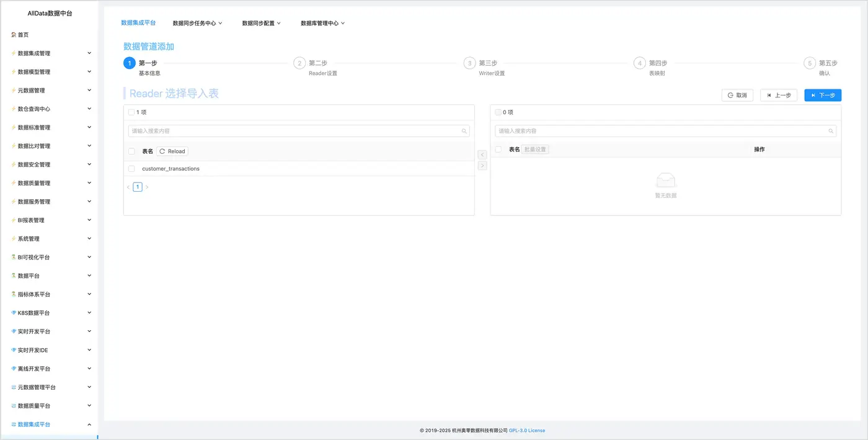Click the lightning icon beside 数据集成管理

[14, 53]
